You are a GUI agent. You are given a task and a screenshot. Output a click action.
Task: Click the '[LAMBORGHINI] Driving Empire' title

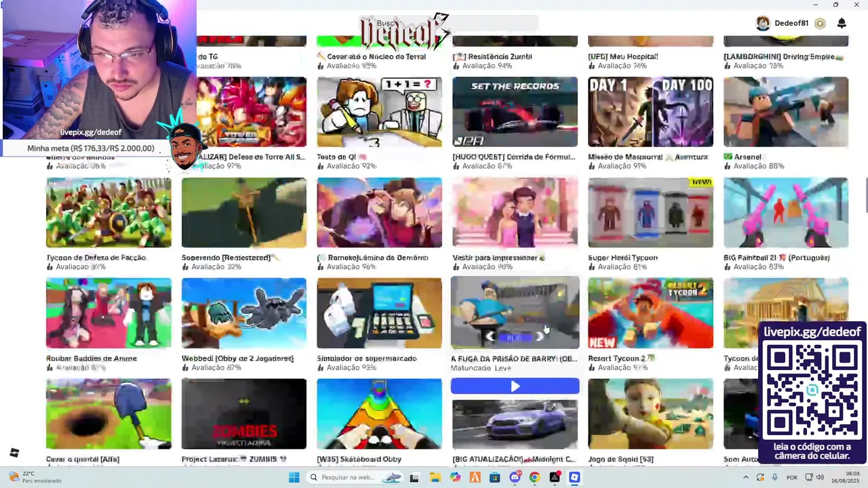click(x=783, y=56)
